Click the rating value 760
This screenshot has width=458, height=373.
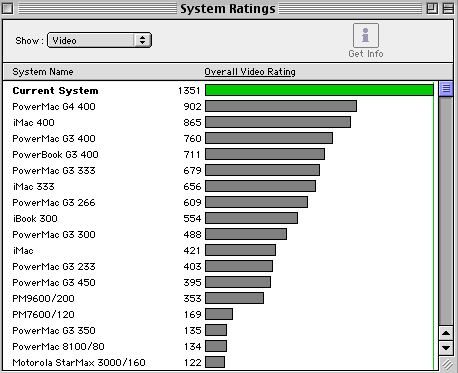(x=192, y=139)
